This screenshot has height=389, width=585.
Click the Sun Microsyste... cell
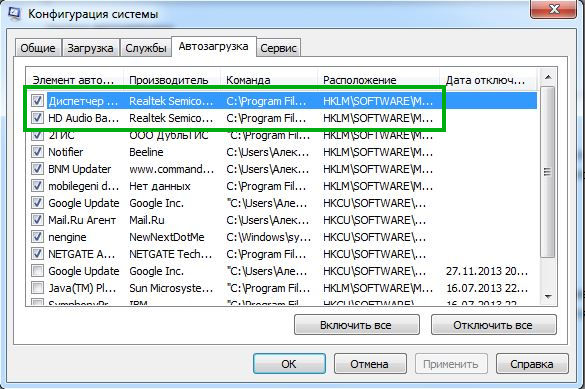click(x=171, y=288)
